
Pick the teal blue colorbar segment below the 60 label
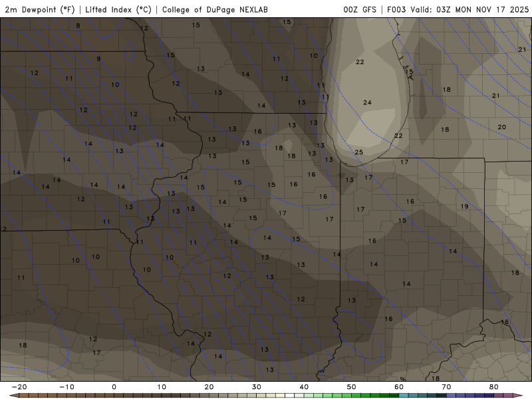pos(404,396)
